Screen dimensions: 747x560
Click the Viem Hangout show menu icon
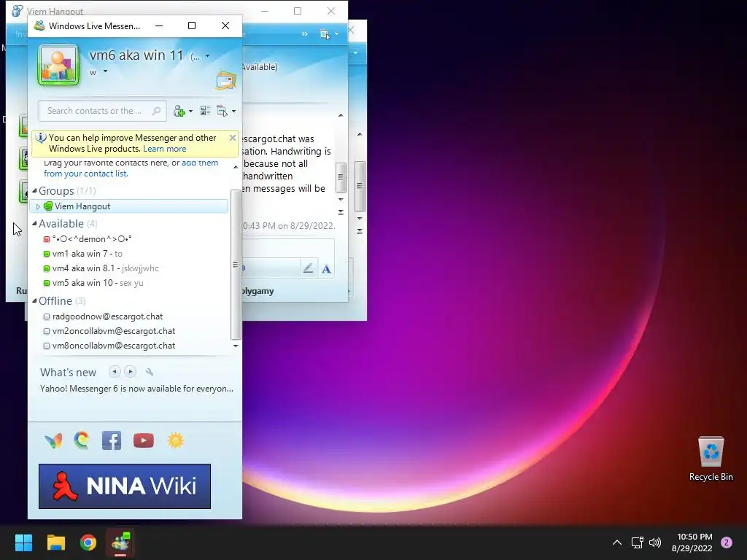[325, 34]
